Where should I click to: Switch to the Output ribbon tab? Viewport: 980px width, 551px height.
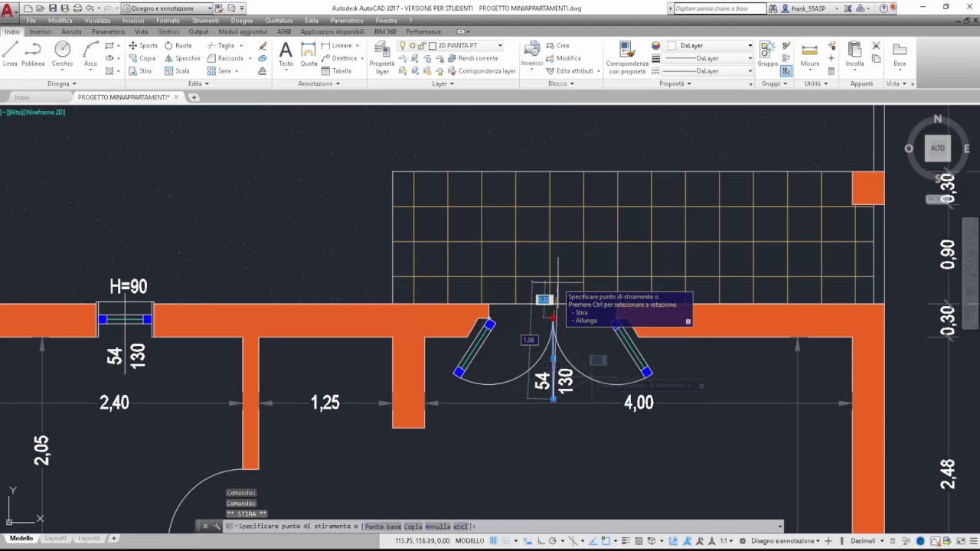[198, 31]
